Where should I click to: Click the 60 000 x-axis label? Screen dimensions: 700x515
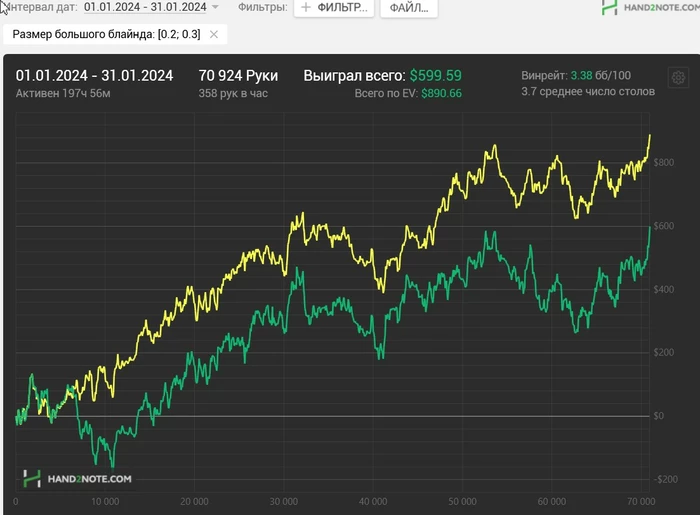tap(551, 502)
